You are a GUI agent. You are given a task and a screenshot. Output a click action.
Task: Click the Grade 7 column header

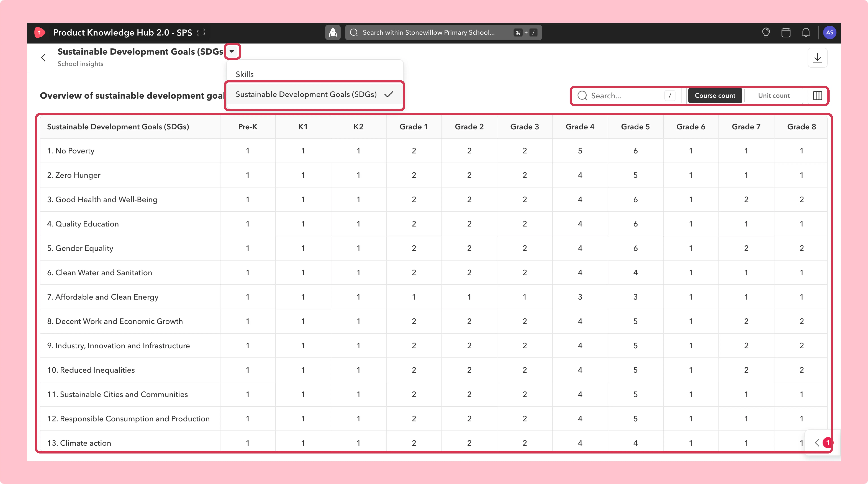click(x=746, y=127)
